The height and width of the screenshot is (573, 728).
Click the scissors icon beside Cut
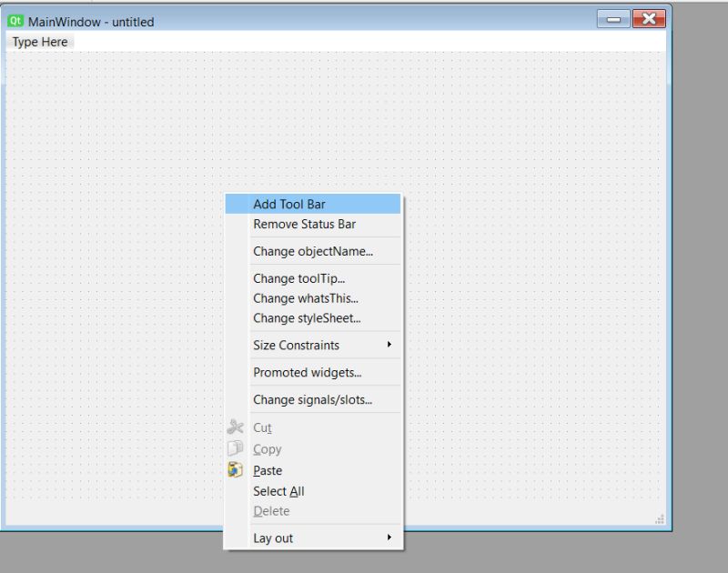pyautogui.click(x=237, y=427)
